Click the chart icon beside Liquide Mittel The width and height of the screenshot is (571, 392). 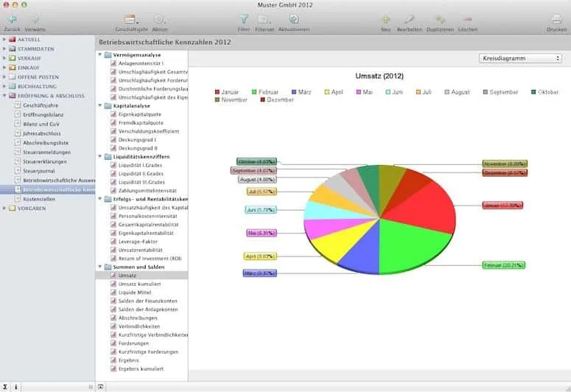[113, 293]
